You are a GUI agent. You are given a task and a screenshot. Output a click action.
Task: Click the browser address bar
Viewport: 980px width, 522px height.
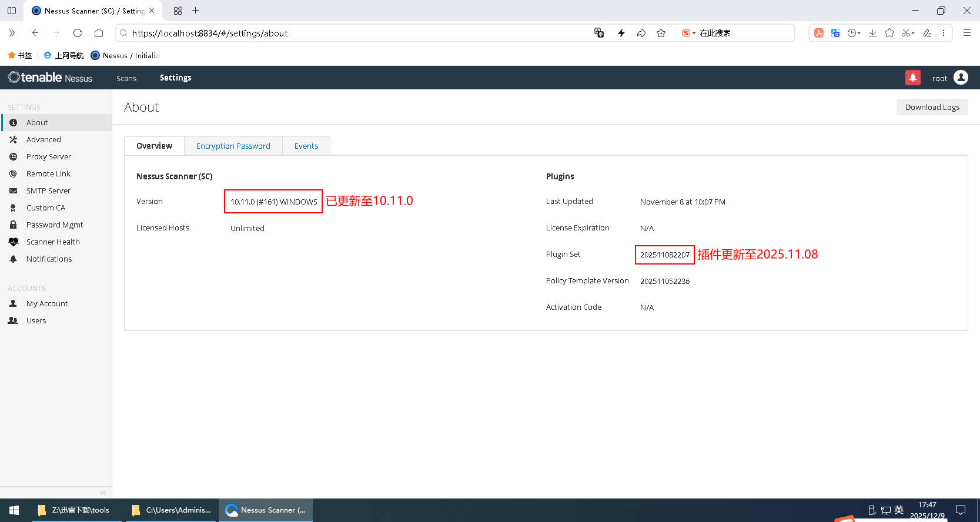click(x=353, y=34)
